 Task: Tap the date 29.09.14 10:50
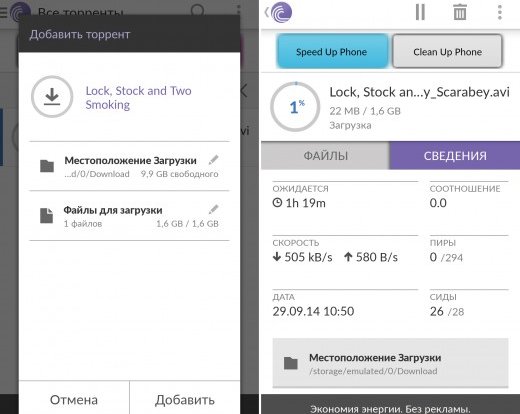click(x=313, y=311)
